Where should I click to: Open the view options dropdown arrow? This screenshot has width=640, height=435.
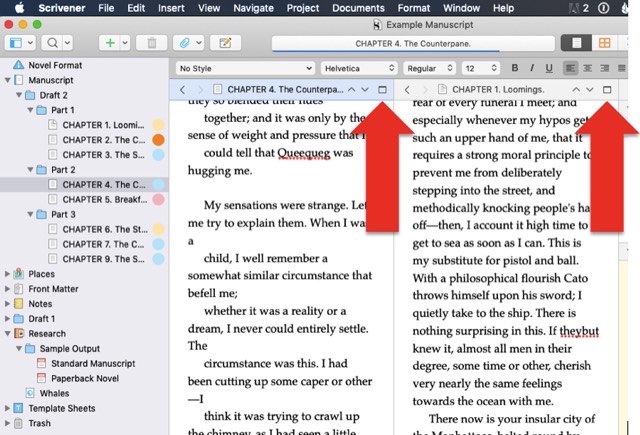coord(30,42)
